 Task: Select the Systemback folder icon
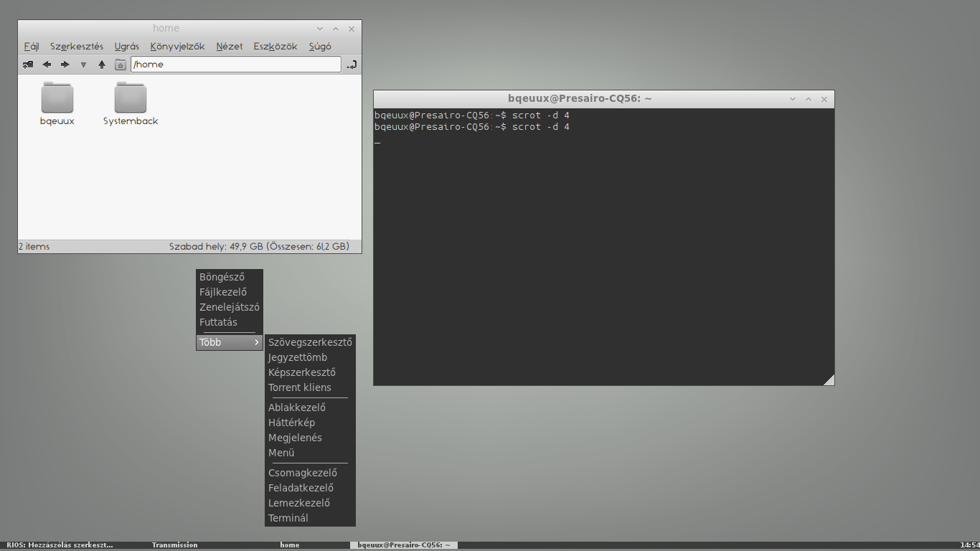pos(131,98)
